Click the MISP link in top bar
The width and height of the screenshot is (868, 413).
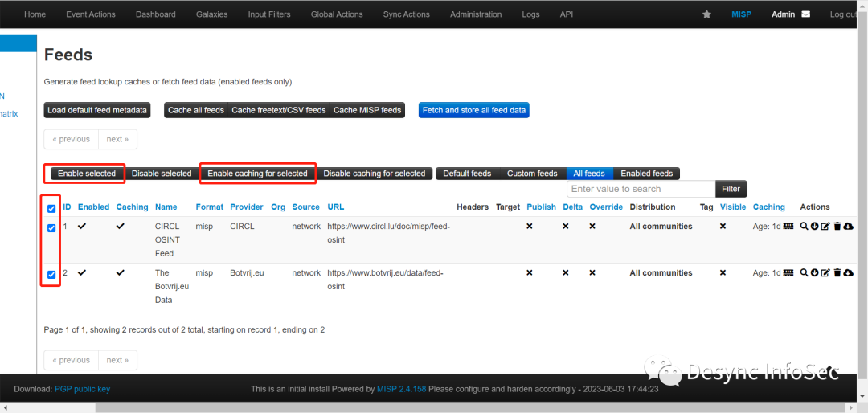pos(741,14)
